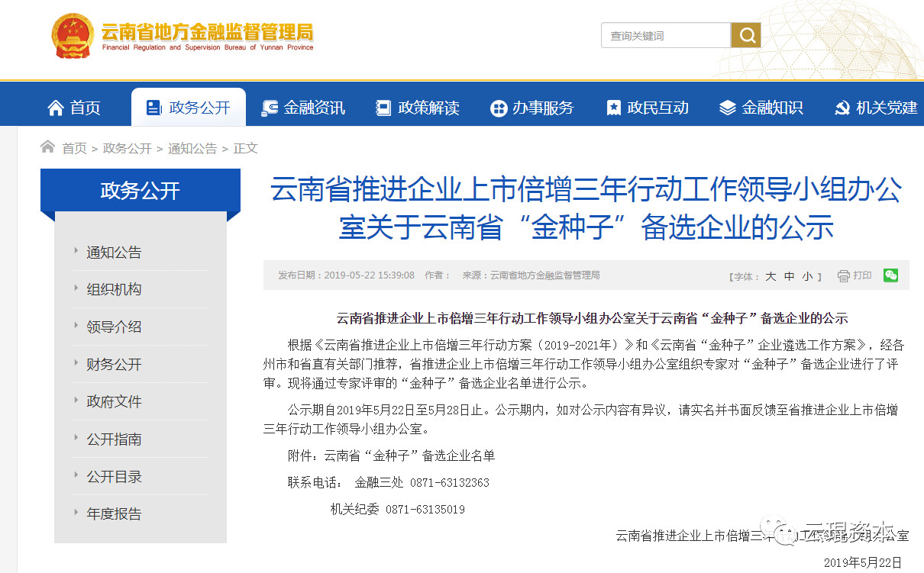Set font size to large 大

pyautogui.click(x=771, y=276)
